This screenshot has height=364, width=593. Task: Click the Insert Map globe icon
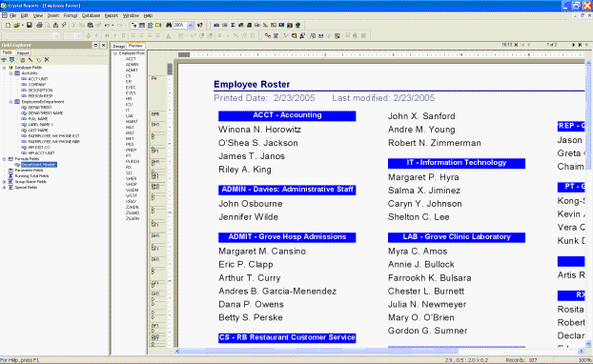[297, 26]
